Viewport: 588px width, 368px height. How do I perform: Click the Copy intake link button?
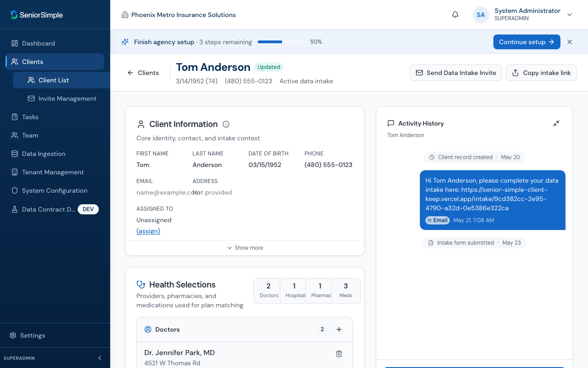(x=541, y=73)
